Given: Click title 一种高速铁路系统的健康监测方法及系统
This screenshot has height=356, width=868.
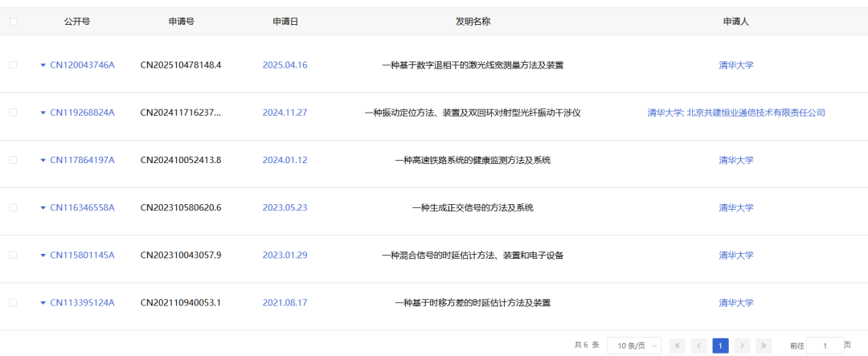Looking at the screenshot, I should [473, 160].
